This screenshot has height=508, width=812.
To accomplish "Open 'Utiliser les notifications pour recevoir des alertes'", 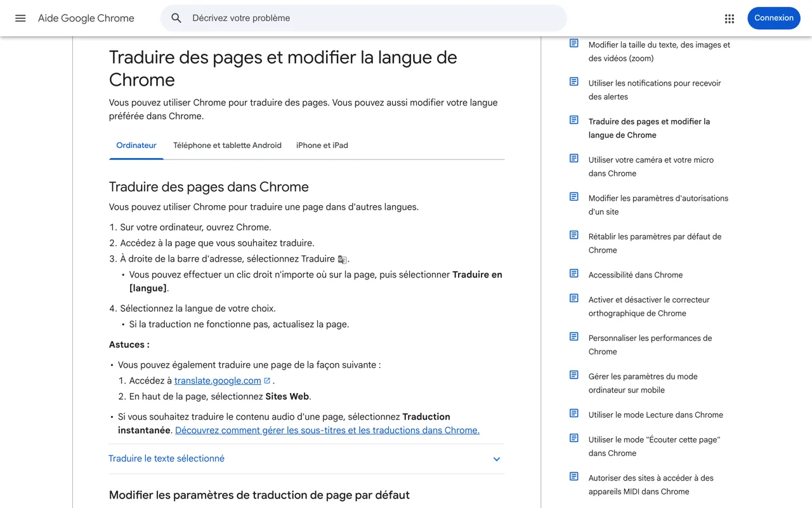I will point(655,90).
